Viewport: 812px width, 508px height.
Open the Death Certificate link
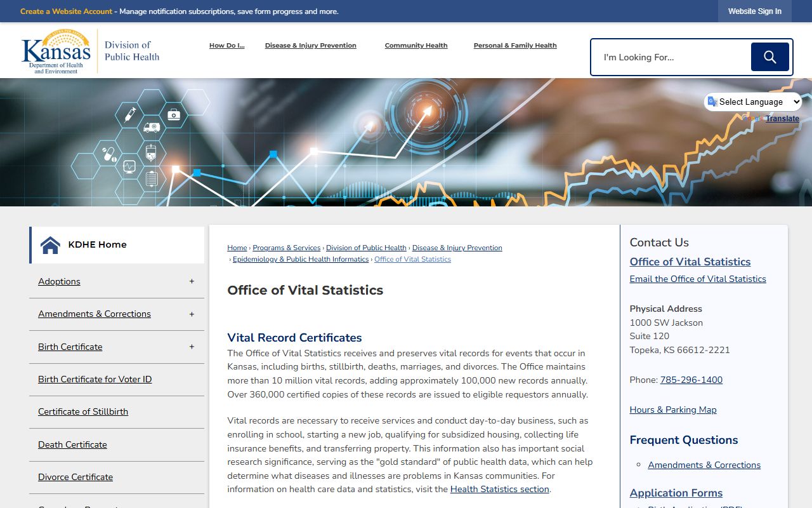click(x=72, y=444)
